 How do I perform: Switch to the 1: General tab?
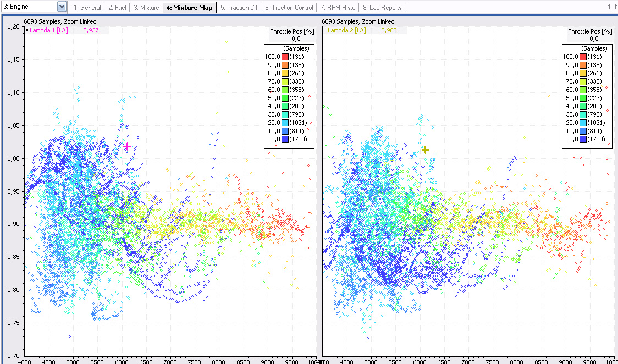(x=87, y=8)
